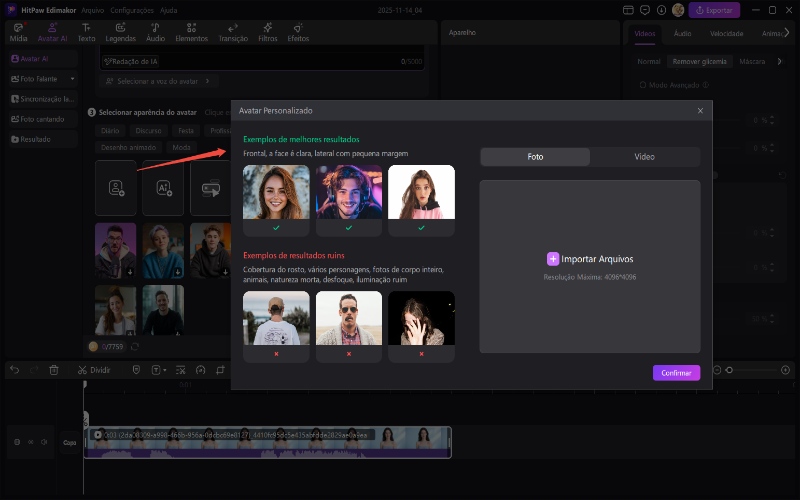Screen dimensions: 800x500
Task: Toggle the Modo Avançado radio option
Action: (643, 84)
